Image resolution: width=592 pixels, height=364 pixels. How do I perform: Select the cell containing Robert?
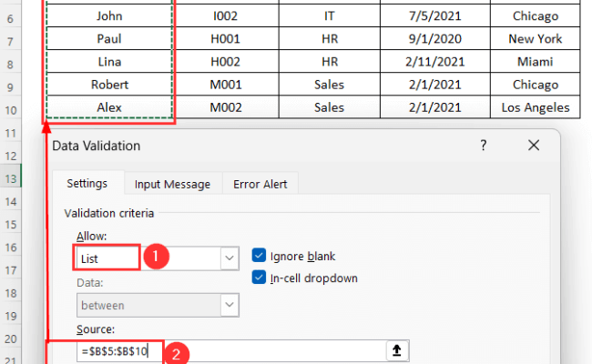(109, 85)
